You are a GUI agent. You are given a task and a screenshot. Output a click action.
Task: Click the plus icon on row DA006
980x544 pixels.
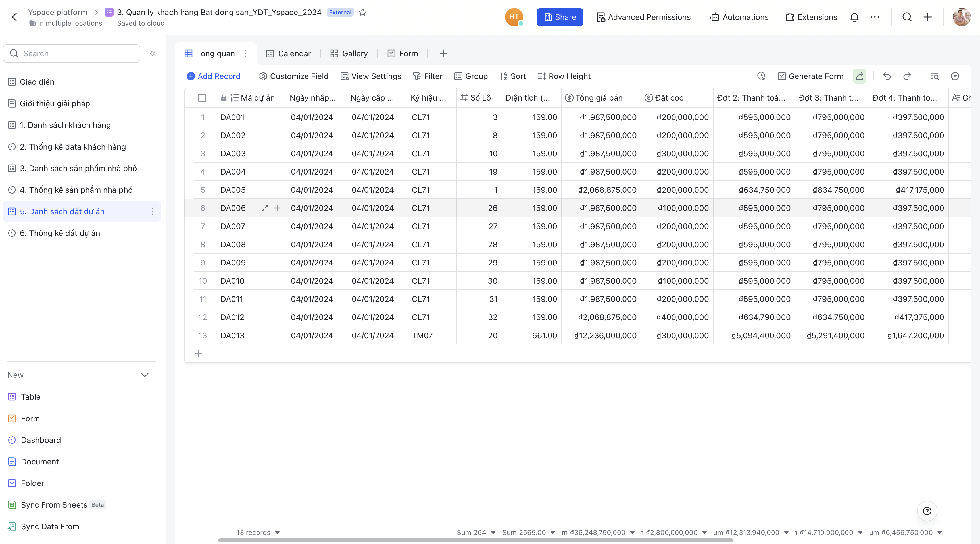point(277,208)
